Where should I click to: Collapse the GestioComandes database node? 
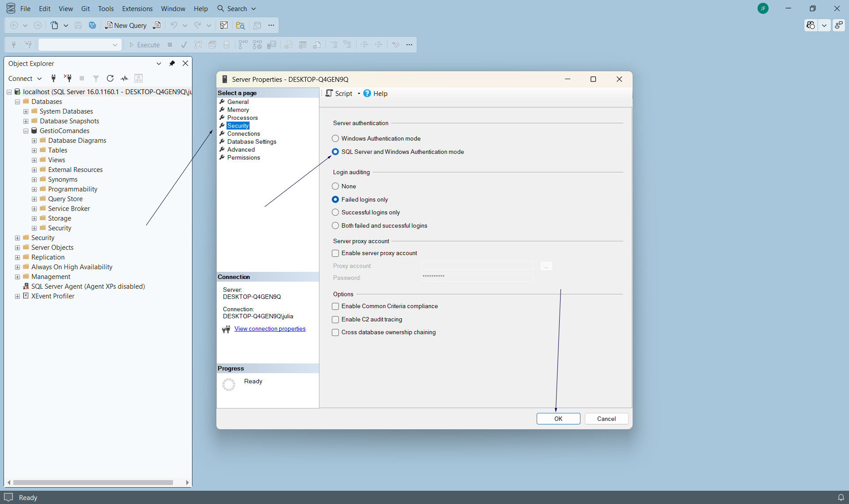[26, 131]
